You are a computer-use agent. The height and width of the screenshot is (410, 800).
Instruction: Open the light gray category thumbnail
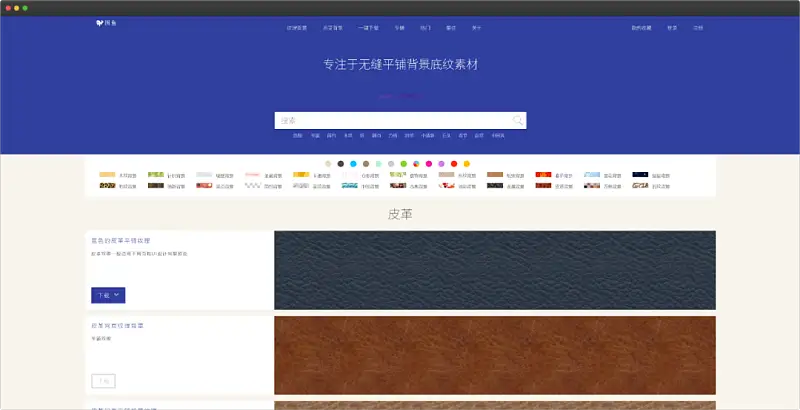[204, 174]
